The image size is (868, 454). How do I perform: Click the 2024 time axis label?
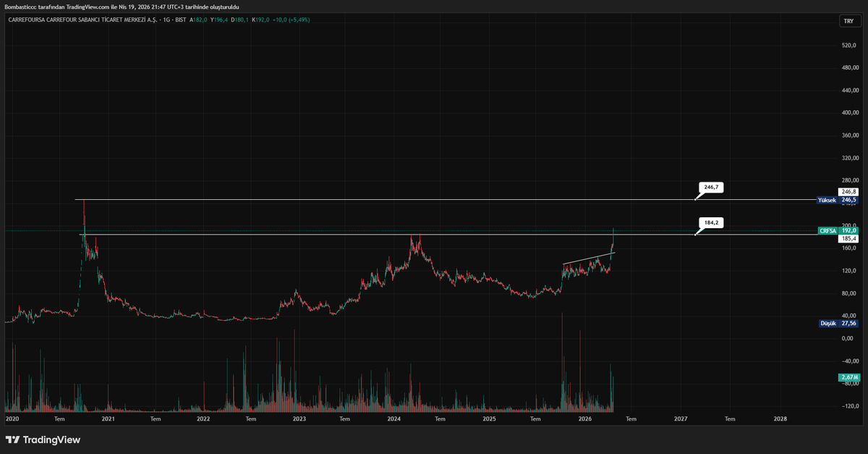[394, 419]
